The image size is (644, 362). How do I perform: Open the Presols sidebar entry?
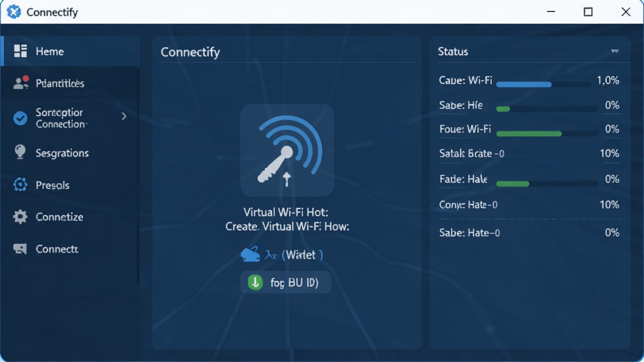[70, 185]
